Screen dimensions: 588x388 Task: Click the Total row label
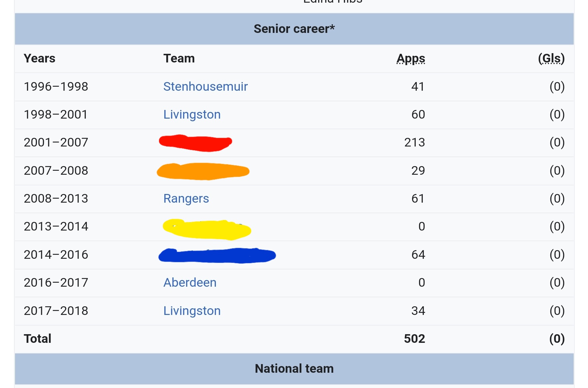point(38,339)
